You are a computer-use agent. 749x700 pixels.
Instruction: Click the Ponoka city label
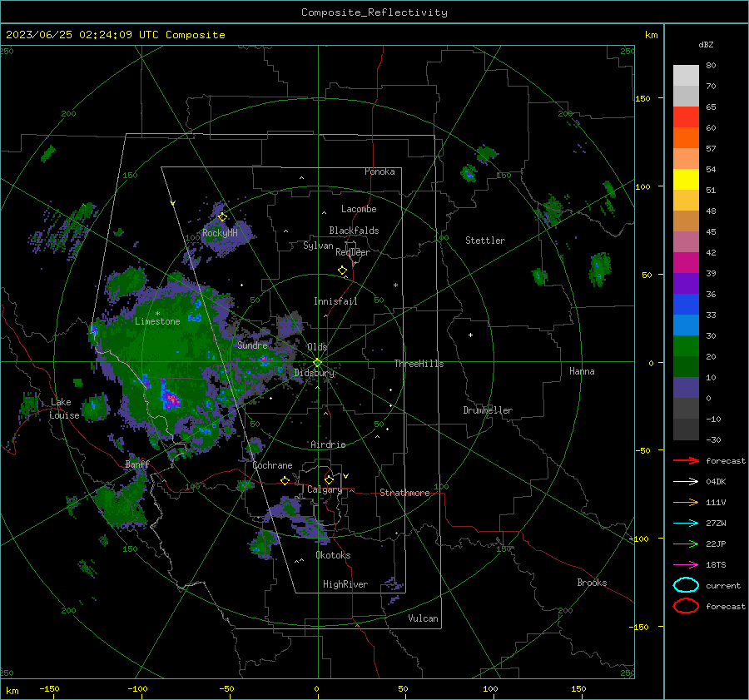(379, 171)
